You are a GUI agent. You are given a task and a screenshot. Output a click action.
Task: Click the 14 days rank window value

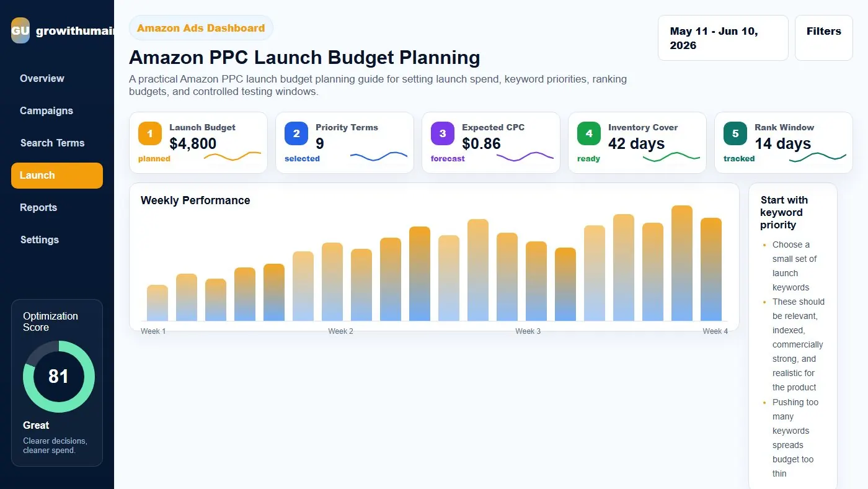click(782, 143)
